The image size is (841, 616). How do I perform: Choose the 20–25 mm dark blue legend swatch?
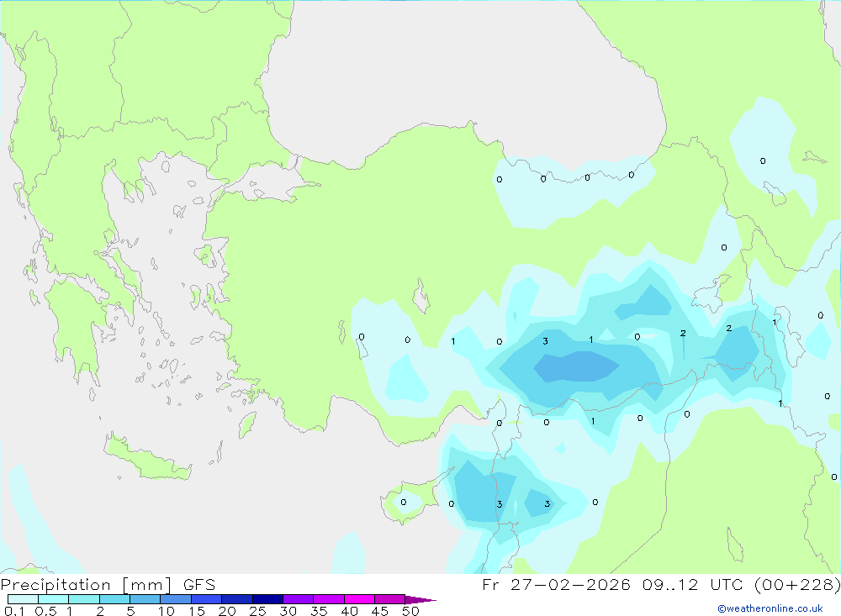(237, 599)
